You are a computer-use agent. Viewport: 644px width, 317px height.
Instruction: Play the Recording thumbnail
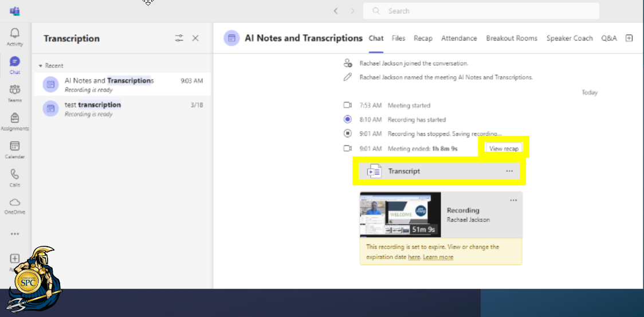pyautogui.click(x=400, y=215)
